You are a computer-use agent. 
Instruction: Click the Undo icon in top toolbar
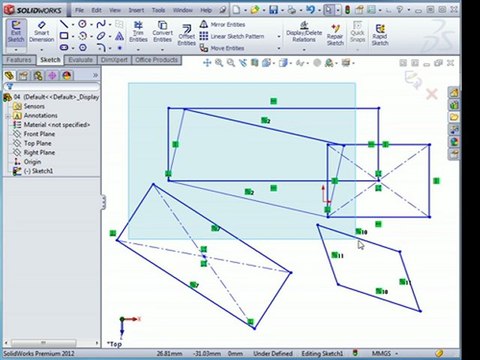[310, 10]
